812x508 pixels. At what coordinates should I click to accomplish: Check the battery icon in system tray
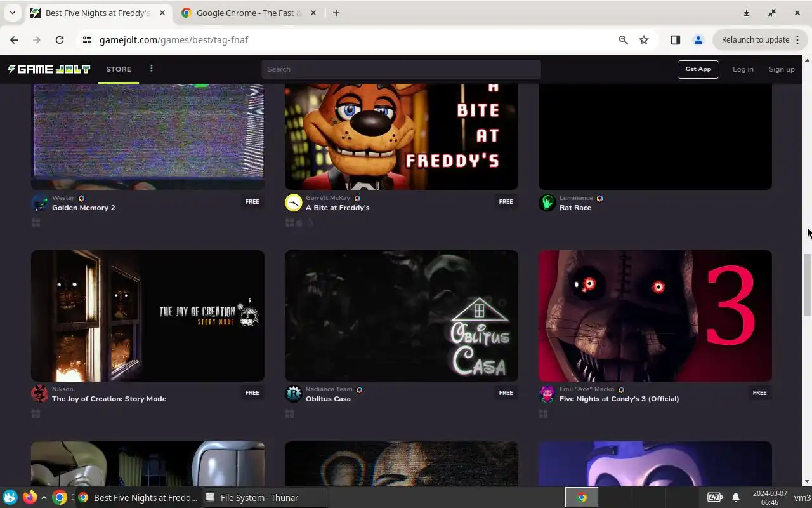(714, 498)
